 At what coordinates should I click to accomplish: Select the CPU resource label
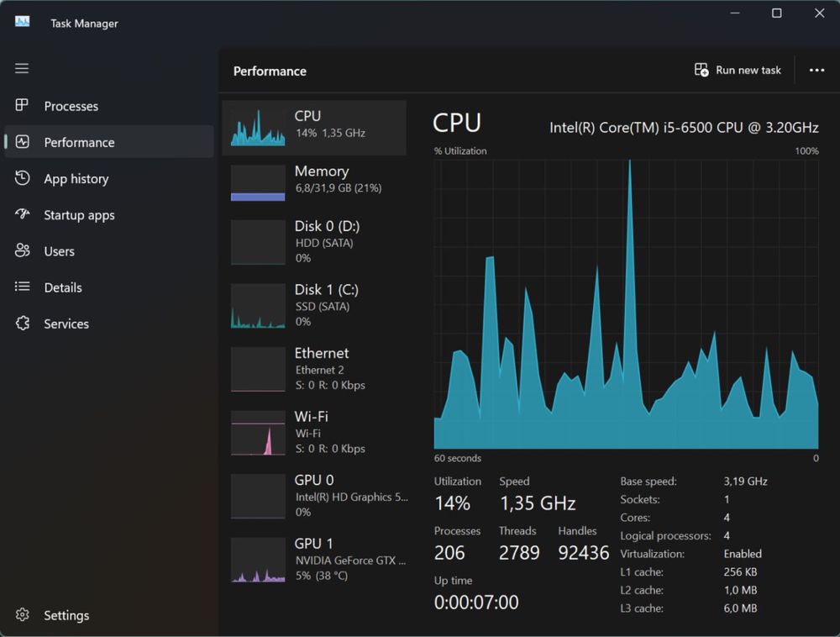coord(307,116)
